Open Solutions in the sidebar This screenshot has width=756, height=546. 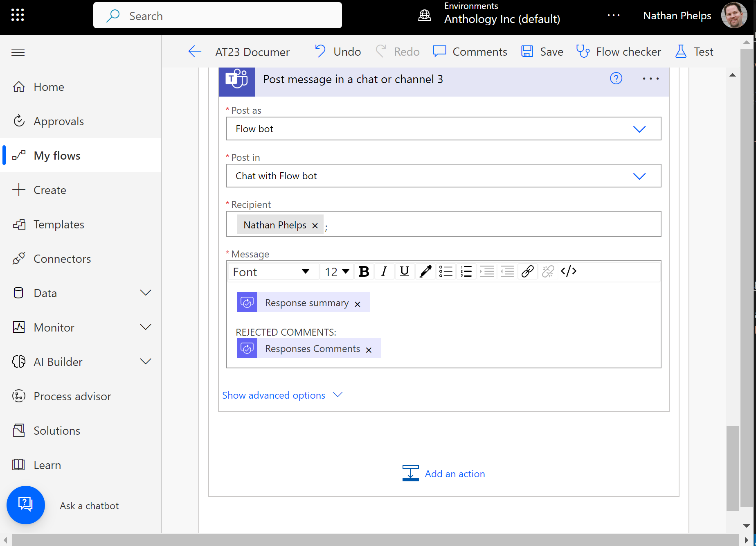[81, 431]
